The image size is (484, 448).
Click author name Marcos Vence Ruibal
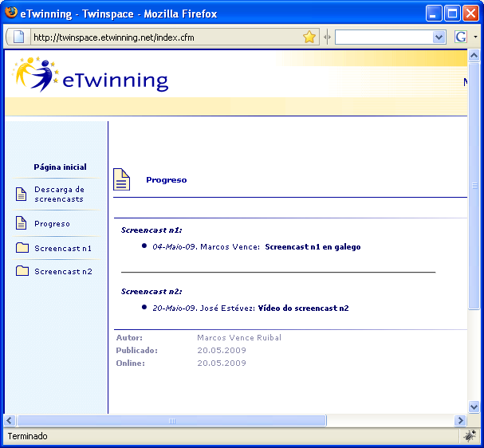[239, 338]
